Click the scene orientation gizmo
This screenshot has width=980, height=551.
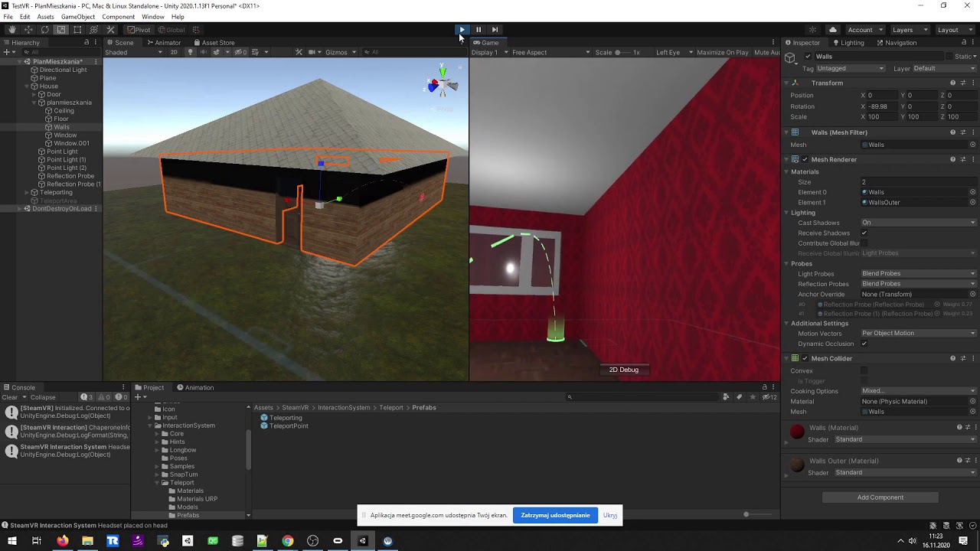(443, 83)
